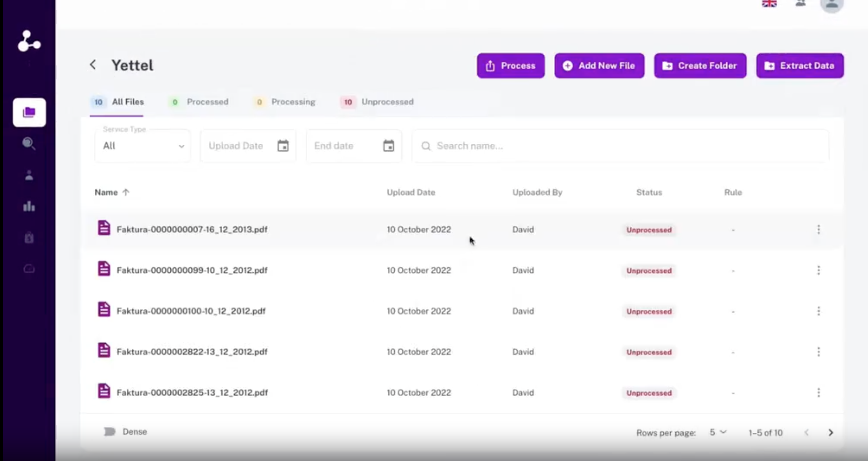Click the Extract Data button
Viewport: 868px width, 461px height.
tap(799, 66)
